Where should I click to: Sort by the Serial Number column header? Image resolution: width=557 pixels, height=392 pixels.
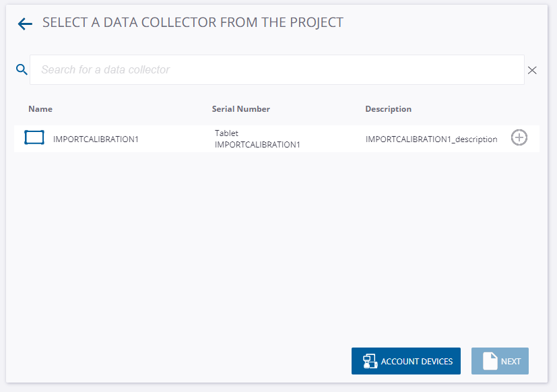(x=241, y=109)
